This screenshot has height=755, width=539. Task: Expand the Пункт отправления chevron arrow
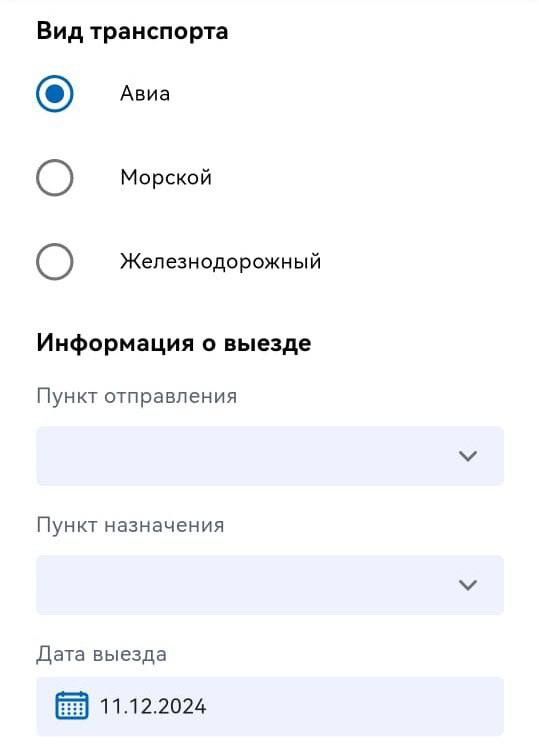(468, 456)
